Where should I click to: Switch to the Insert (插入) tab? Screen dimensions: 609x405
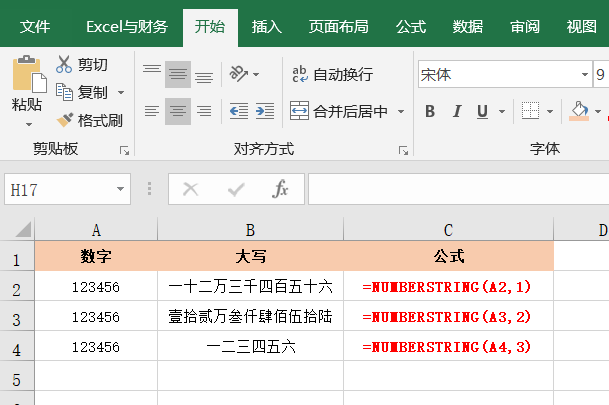pos(266,27)
